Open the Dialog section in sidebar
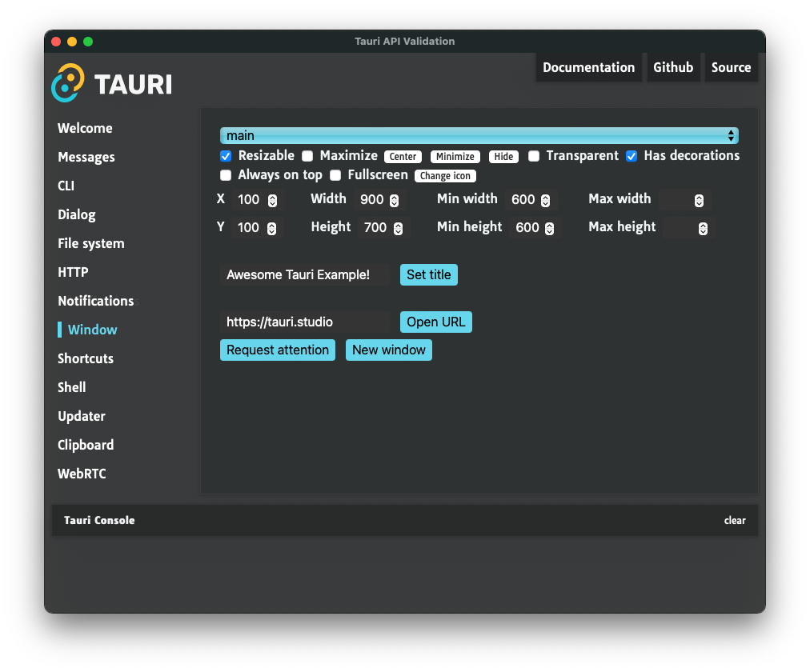 (x=77, y=214)
